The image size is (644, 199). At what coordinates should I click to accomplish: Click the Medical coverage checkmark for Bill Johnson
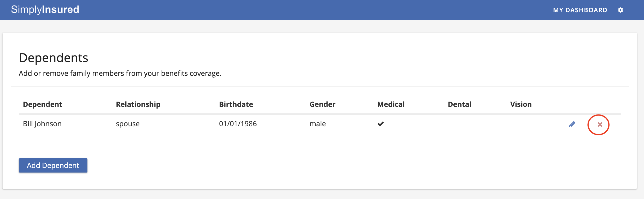coord(380,124)
